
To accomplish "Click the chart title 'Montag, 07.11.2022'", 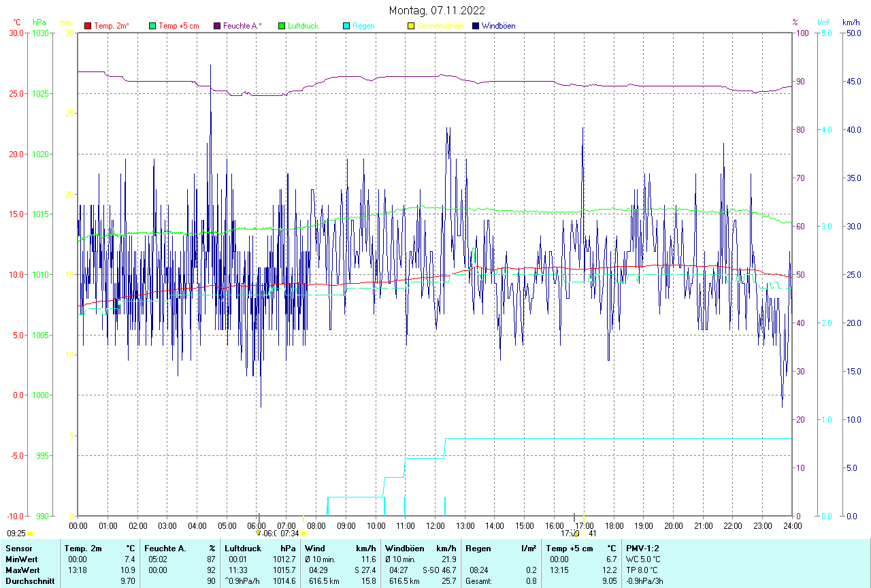I will [437, 10].
